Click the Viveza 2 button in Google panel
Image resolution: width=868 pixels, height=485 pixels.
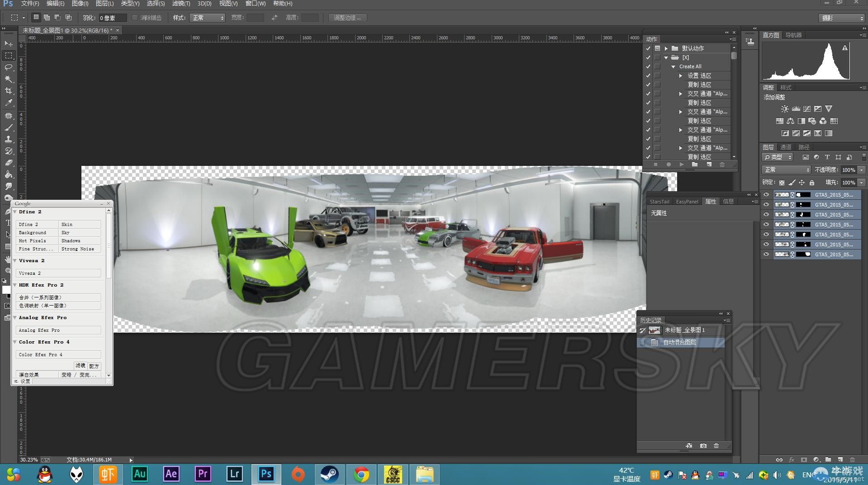click(58, 273)
